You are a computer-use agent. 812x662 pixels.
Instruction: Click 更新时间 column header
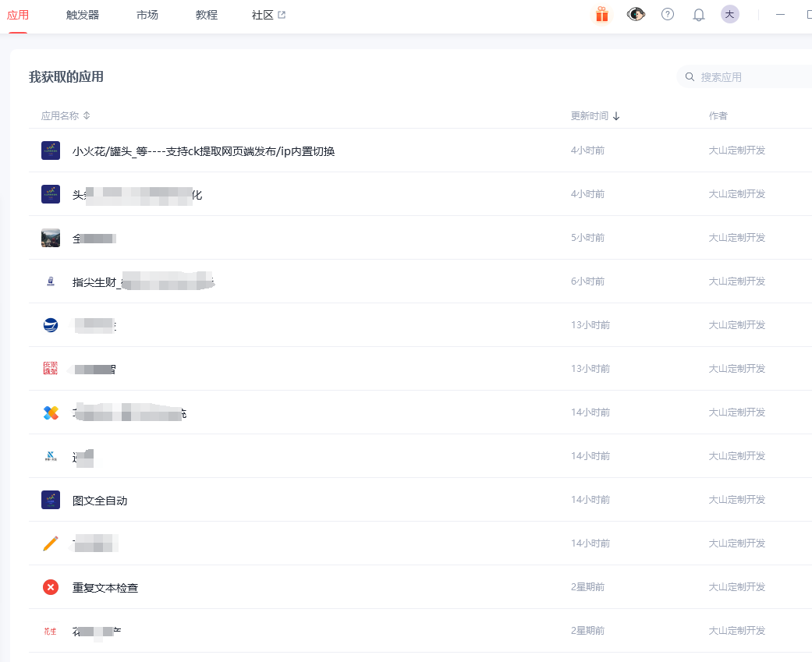[590, 115]
